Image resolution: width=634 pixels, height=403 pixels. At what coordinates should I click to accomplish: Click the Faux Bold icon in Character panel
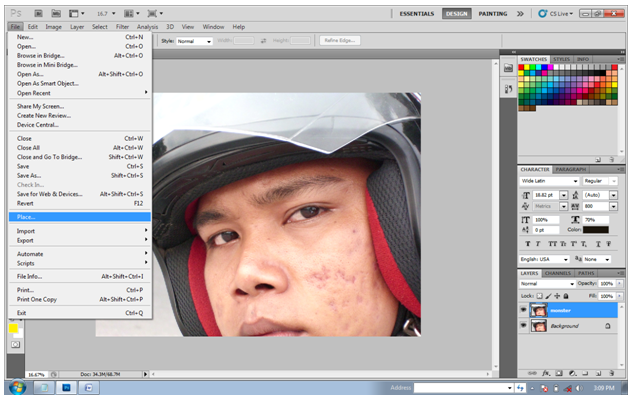click(527, 244)
